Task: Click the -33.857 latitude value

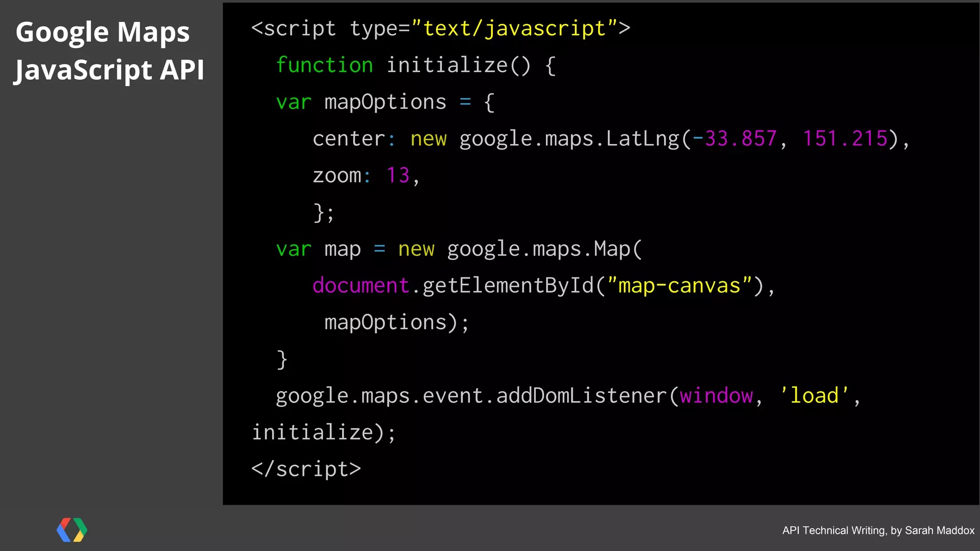Action: pos(735,139)
